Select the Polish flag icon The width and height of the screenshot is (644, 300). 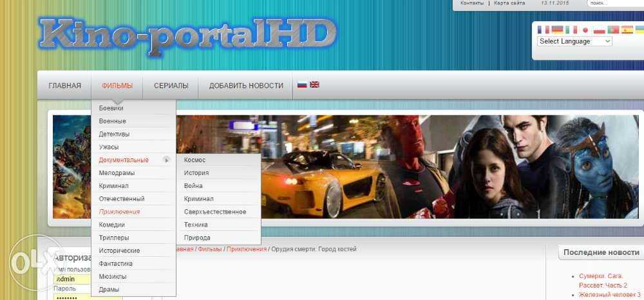pos(599,30)
